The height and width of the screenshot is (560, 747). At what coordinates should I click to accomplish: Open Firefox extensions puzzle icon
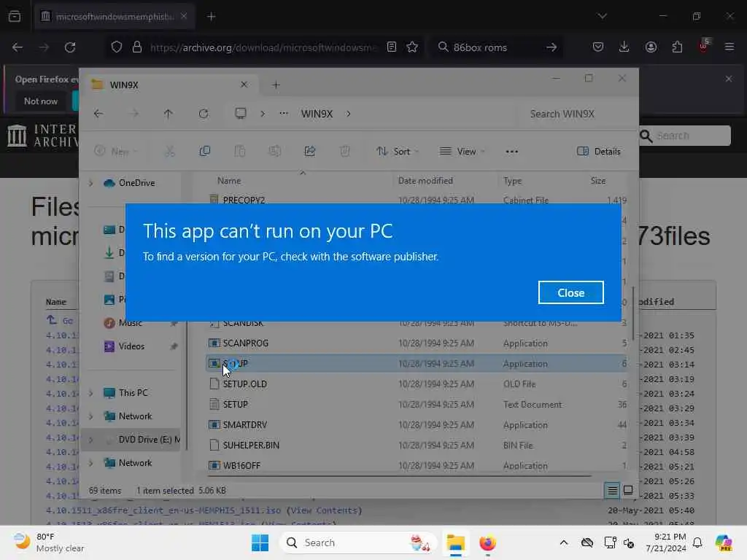point(677,47)
